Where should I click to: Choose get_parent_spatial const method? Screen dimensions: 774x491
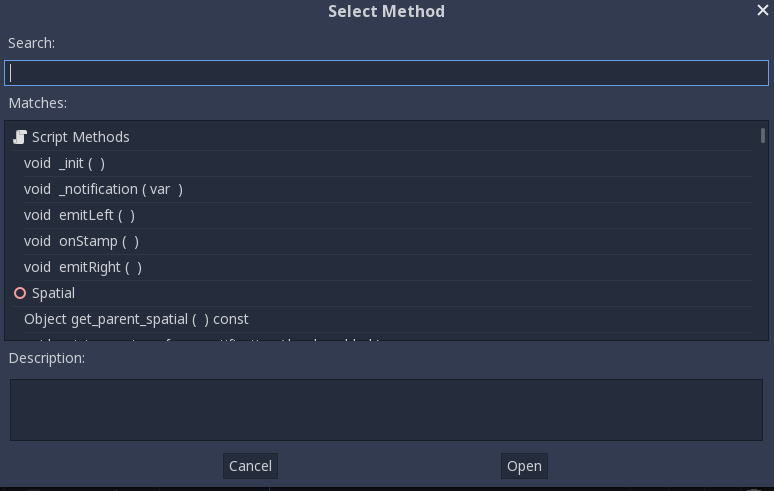(x=383, y=319)
